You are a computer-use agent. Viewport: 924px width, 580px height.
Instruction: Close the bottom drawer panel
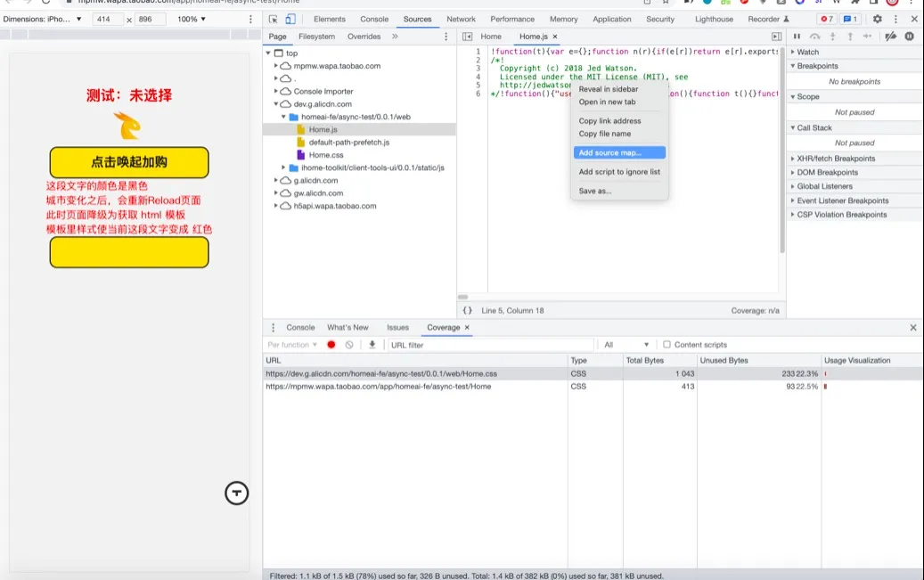tap(913, 328)
